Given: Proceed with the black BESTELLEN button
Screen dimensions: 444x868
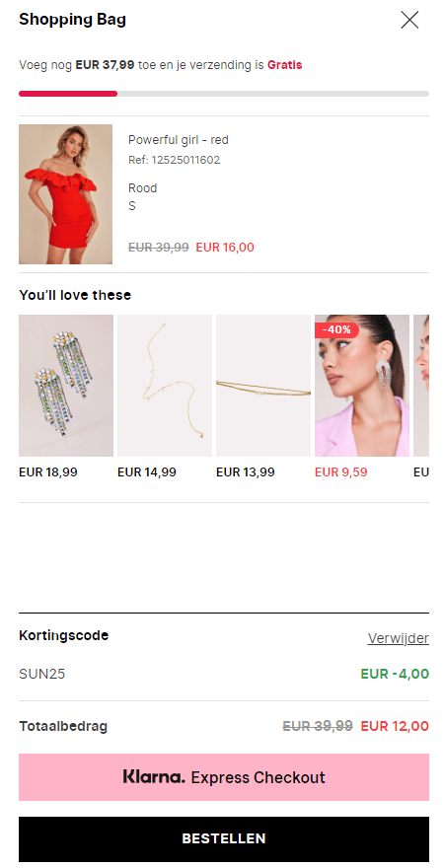Looking at the screenshot, I should point(224,838).
